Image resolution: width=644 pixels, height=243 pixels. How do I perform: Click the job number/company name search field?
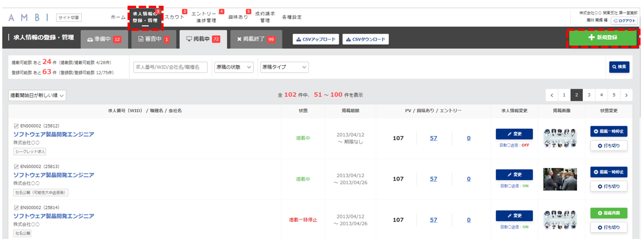(170, 67)
